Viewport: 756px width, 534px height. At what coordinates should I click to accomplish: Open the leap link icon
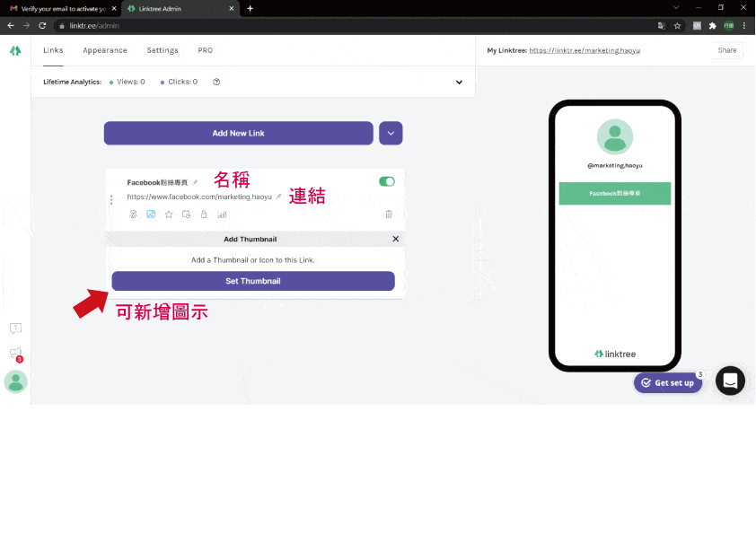pos(133,214)
